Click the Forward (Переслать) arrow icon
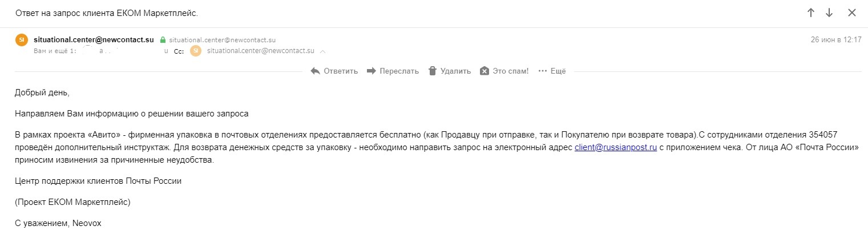 click(372, 71)
